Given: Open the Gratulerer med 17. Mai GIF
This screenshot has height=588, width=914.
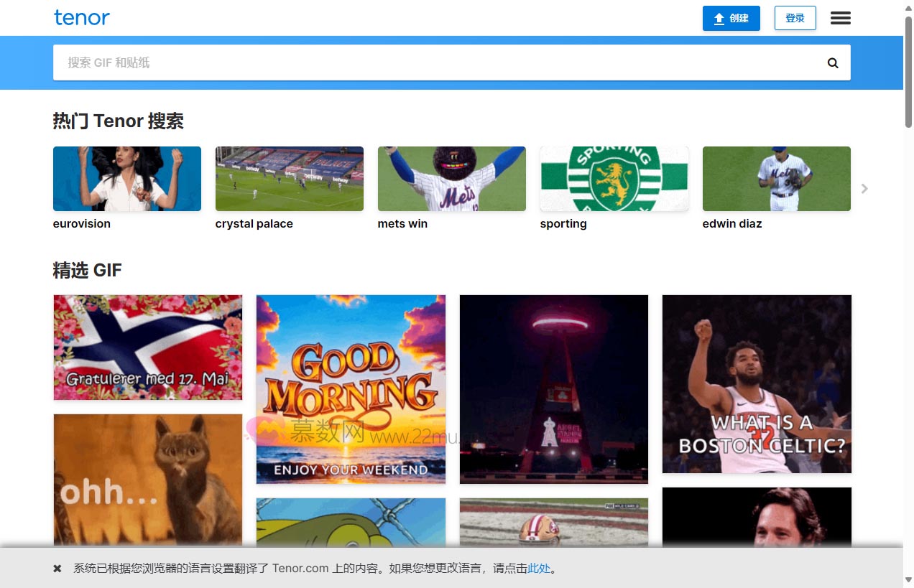Looking at the screenshot, I should pos(148,347).
